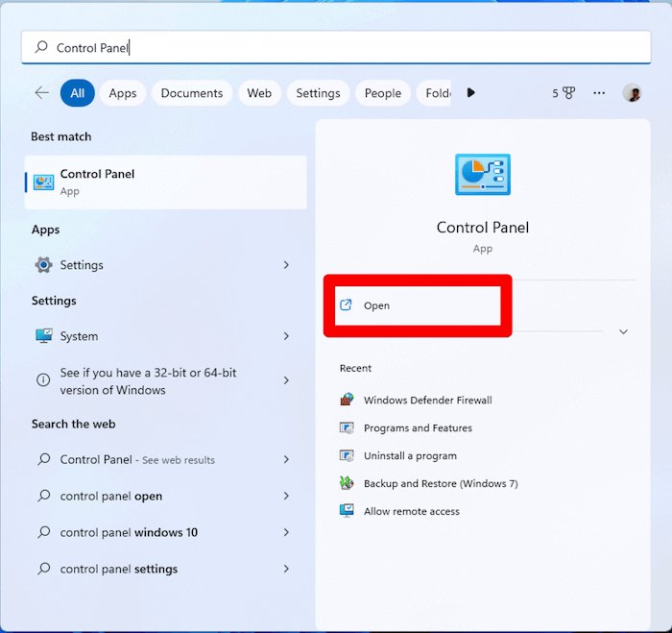Click the Windows Defender Firewall icon

347,400
